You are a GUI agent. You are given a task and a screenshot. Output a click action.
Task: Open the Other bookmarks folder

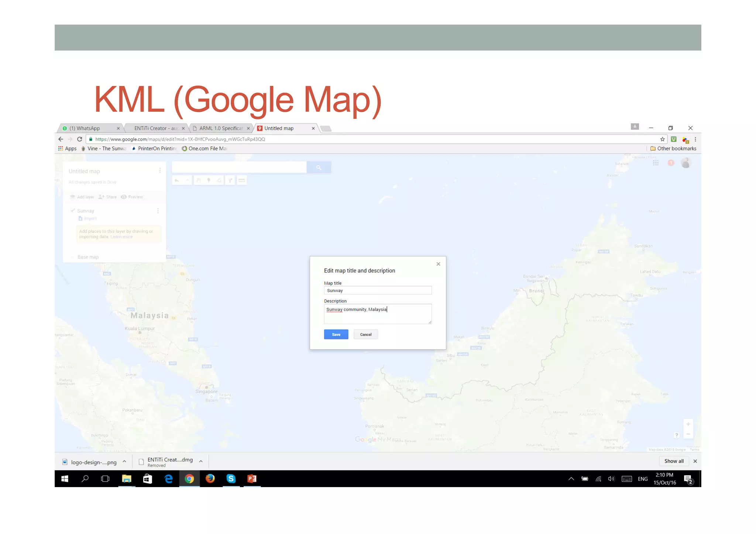click(x=673, y=148)
